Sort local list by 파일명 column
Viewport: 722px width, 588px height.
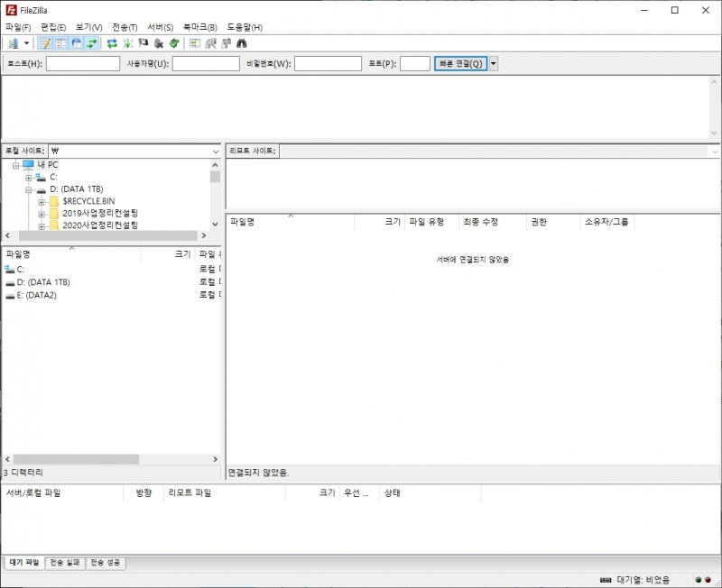(71, 254)
